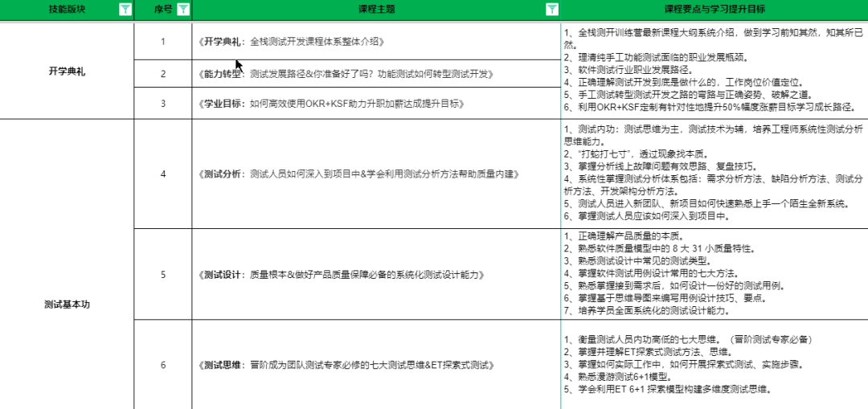Select goals cell starting 全栈测开训练营最新课程大纲
Viewport: 868px width, 409px height.
coord(714,71)
